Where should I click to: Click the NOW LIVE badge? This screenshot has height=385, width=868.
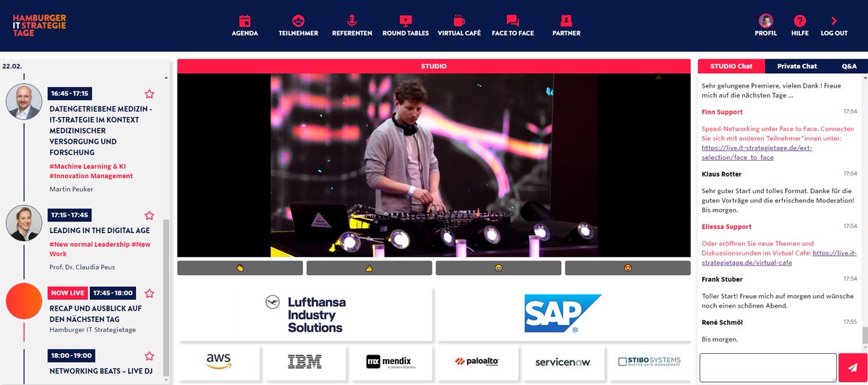[68, 293]
